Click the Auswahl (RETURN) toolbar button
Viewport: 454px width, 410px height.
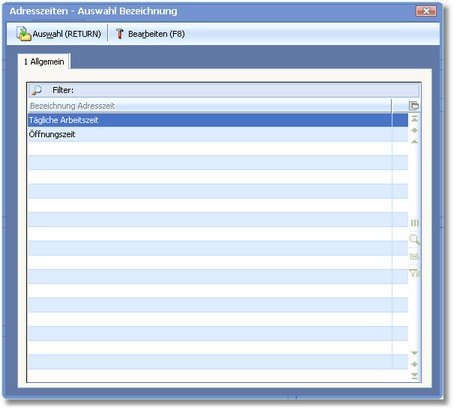[59, 34]
